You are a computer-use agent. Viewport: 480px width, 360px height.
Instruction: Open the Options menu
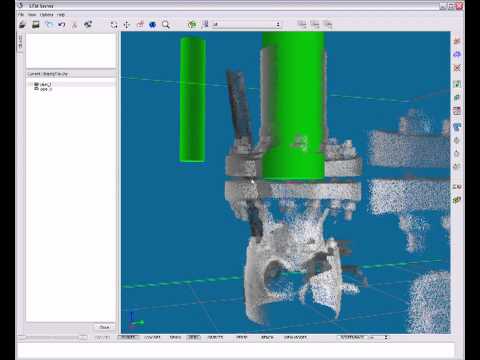coord(46,15)
